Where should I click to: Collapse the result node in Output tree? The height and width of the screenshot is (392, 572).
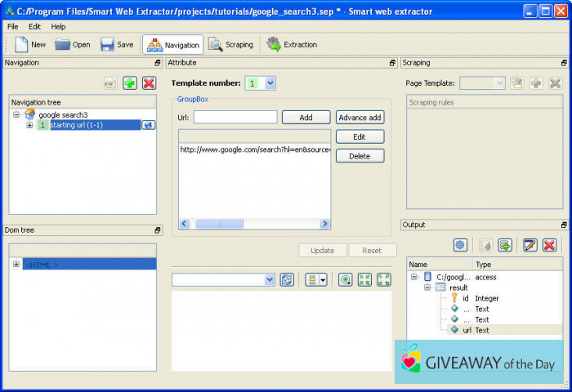[x=427, y=288]
